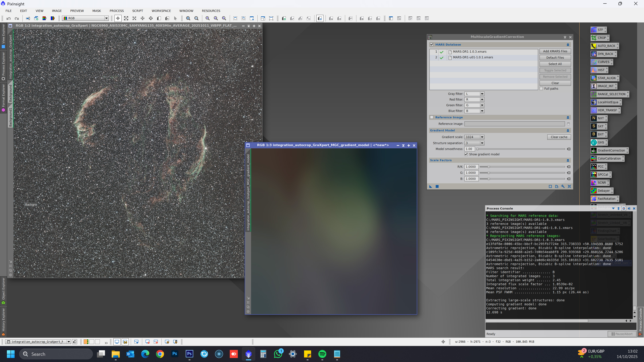Image resolution: width=644 pixels, height=362 pixels.
Task: Click the New Instance triangle icon
Action: point(431,186)
